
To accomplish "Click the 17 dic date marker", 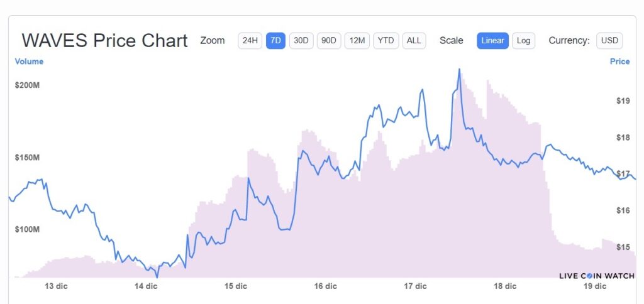I will pos(415,286).
